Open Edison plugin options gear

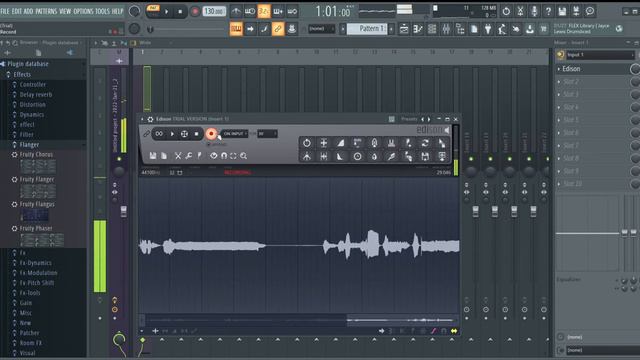click(x=150, y=119)
